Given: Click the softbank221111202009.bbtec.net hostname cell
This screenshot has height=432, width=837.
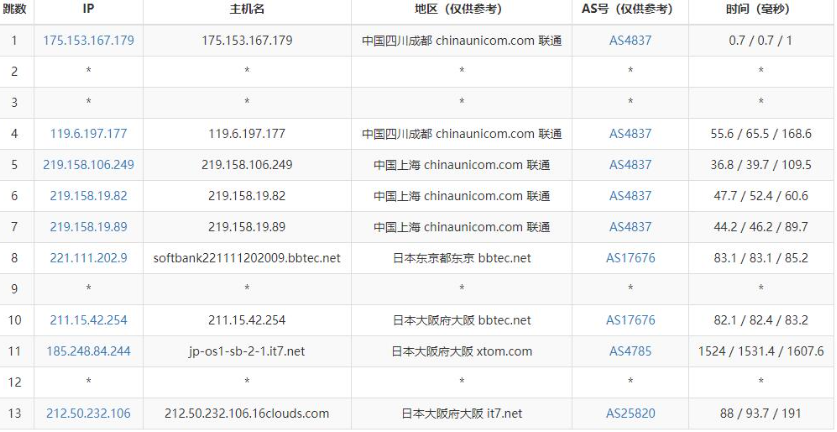Looking at the screenshot, I should pyautogui.click(x=247, y=258).
